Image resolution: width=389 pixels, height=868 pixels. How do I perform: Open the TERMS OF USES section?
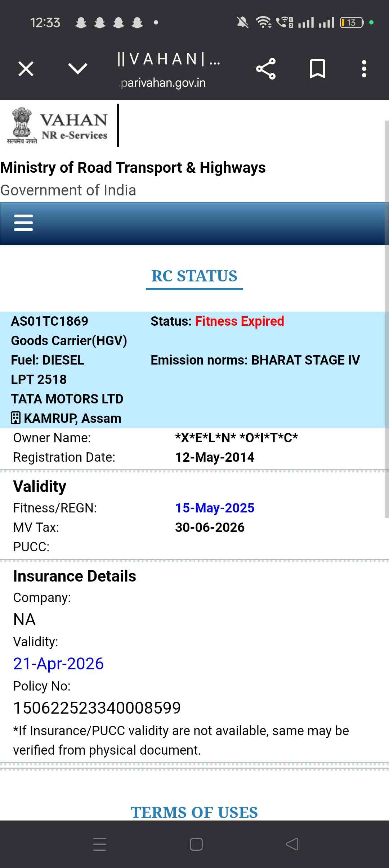coord(194,812)
